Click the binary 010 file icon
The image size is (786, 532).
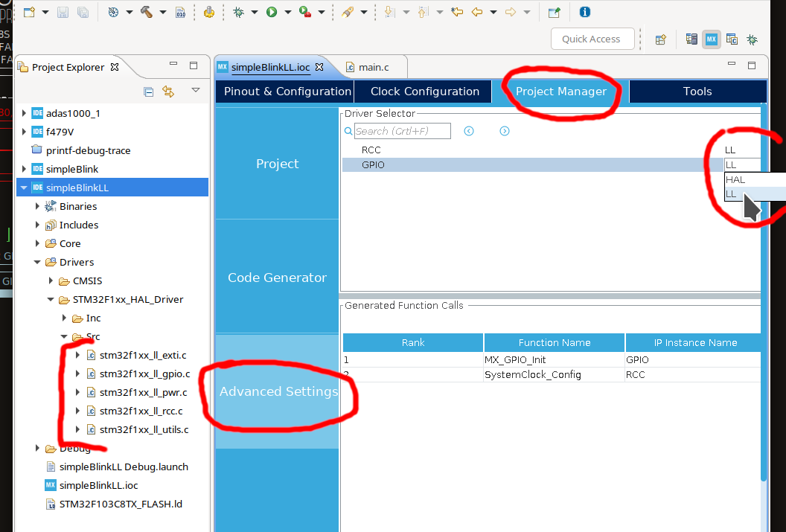[x=181, y=12]
